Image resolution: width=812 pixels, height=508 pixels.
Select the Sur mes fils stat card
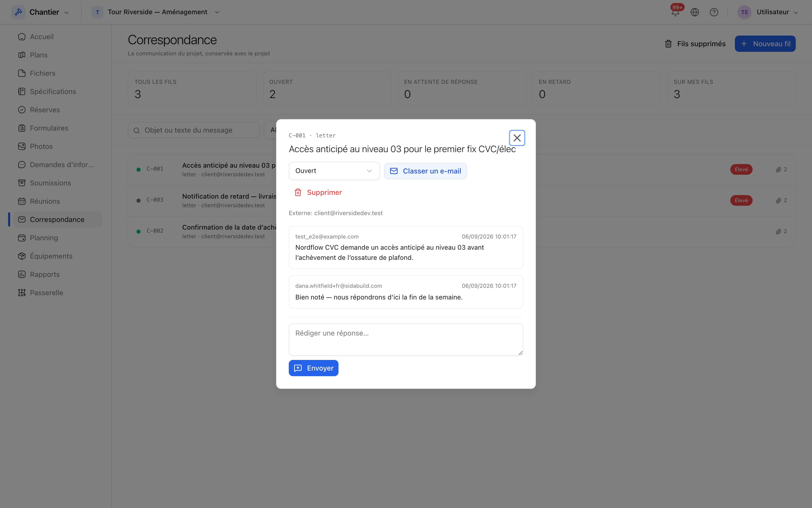pyautogui.click(x=731, y=89)
